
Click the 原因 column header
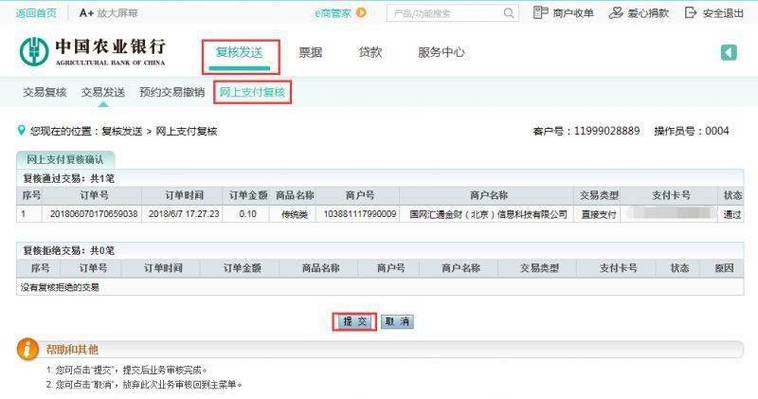coord(724,268)
